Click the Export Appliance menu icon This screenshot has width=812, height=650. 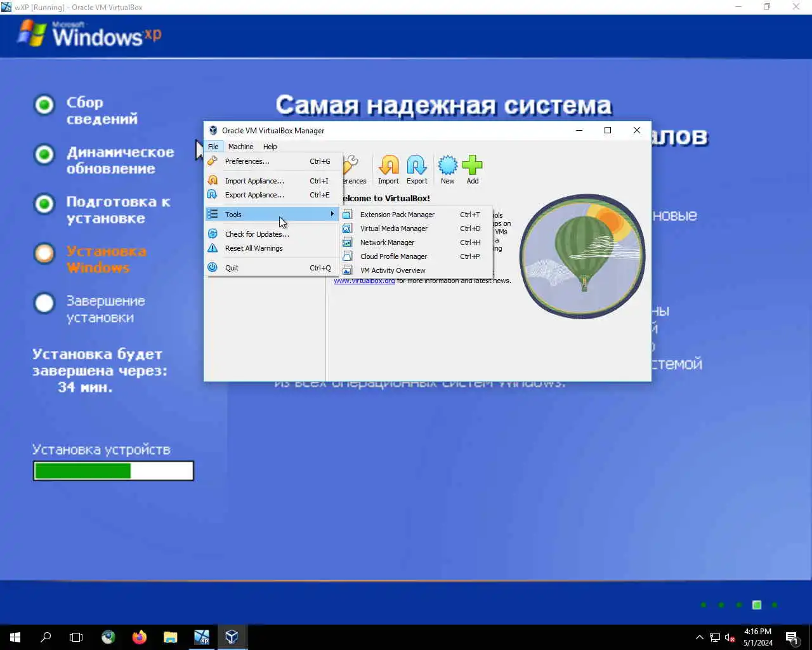(213, 195)
